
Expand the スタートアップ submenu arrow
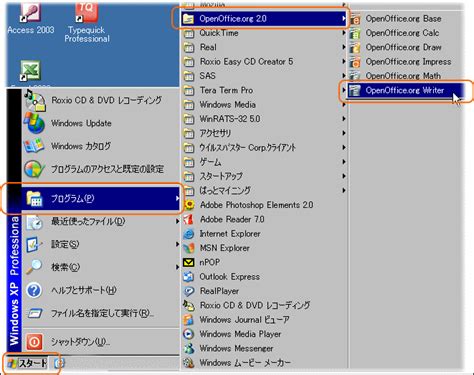(x=343, y=176)
